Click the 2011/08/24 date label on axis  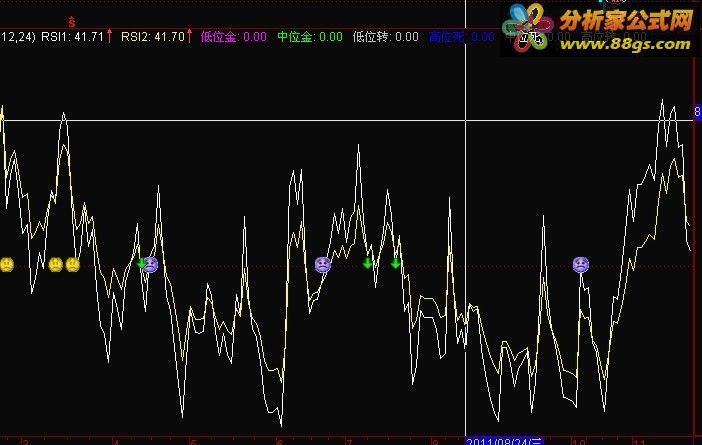pyautogui.click(x=505, y=441)
